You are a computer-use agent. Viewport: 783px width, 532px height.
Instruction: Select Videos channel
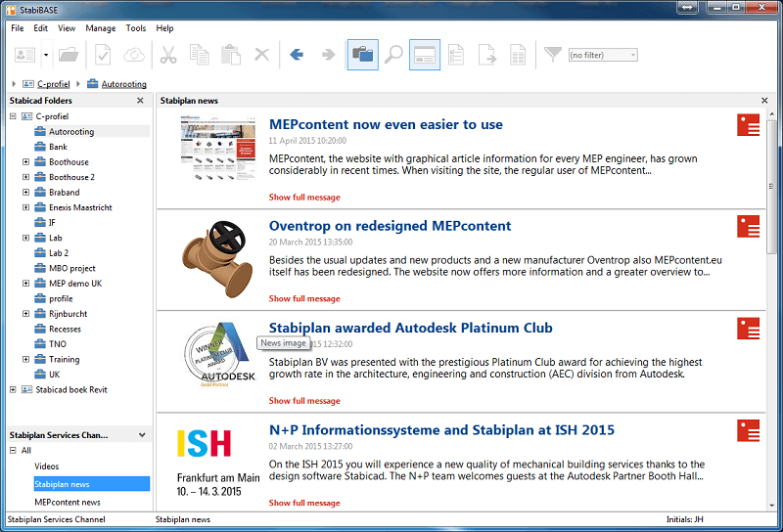point(46,466)
